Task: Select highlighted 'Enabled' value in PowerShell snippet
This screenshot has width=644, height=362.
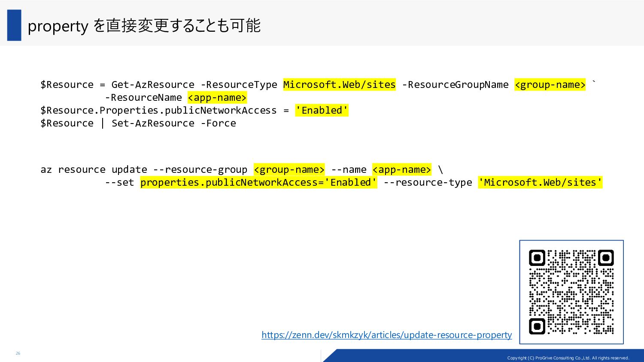Action: pyautogui.click(x=322, y=111)
